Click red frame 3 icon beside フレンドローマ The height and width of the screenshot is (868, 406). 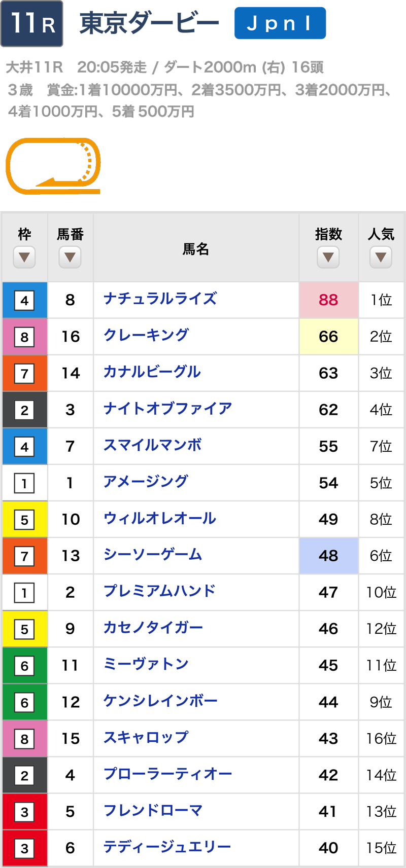point(24,812)
